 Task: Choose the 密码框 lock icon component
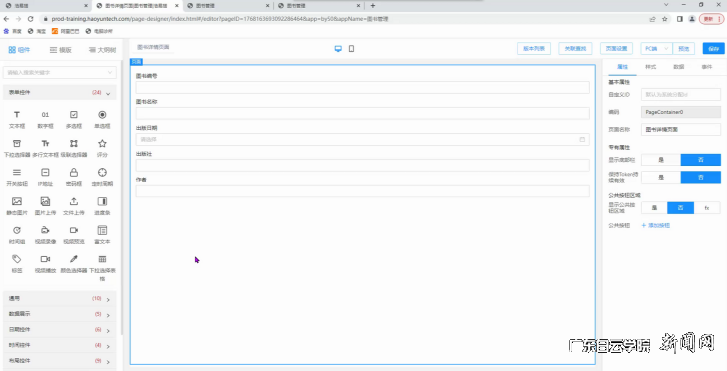point(74,177)
